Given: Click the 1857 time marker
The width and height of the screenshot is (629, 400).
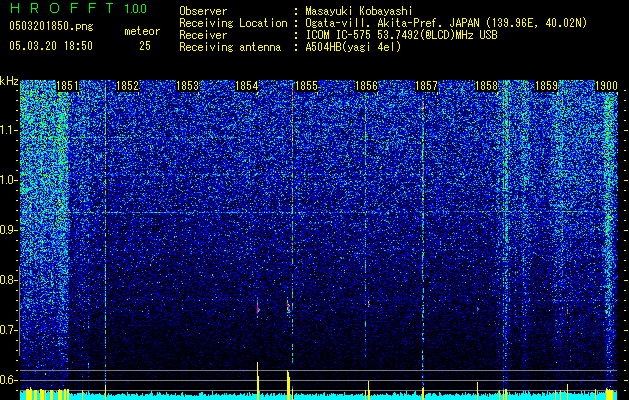Looking at the screenshot, I should point(426,86).
